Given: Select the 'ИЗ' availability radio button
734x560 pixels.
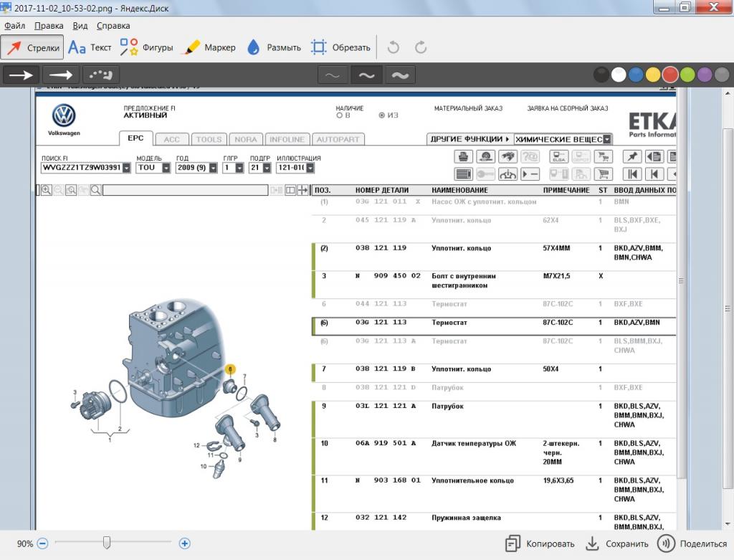Looking at the screenshot, I should tap(381, 115).
